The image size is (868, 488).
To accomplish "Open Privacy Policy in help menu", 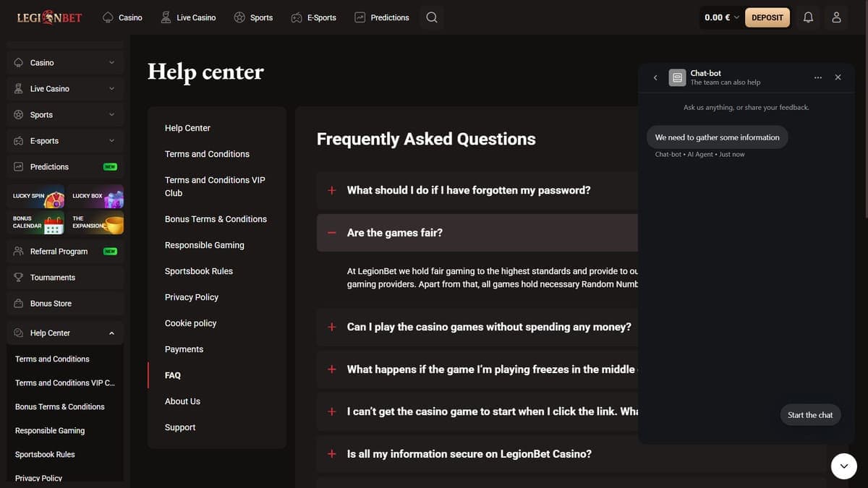I will point(192,297).
